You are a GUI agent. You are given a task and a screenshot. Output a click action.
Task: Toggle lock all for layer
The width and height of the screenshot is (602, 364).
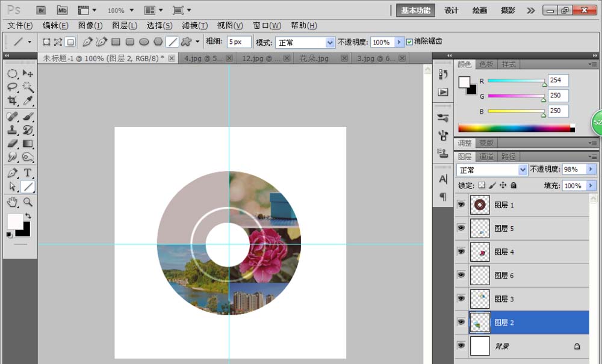tap(514, 185)
